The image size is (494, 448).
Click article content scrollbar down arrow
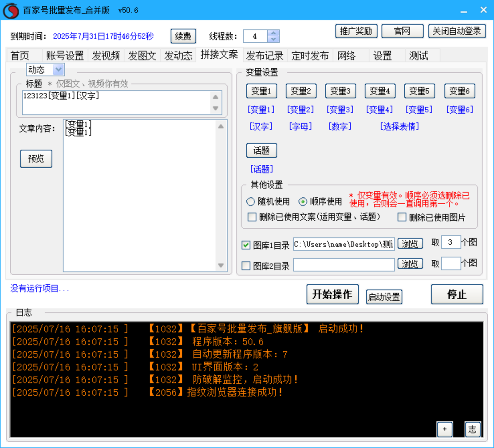(x=221, y=265)
